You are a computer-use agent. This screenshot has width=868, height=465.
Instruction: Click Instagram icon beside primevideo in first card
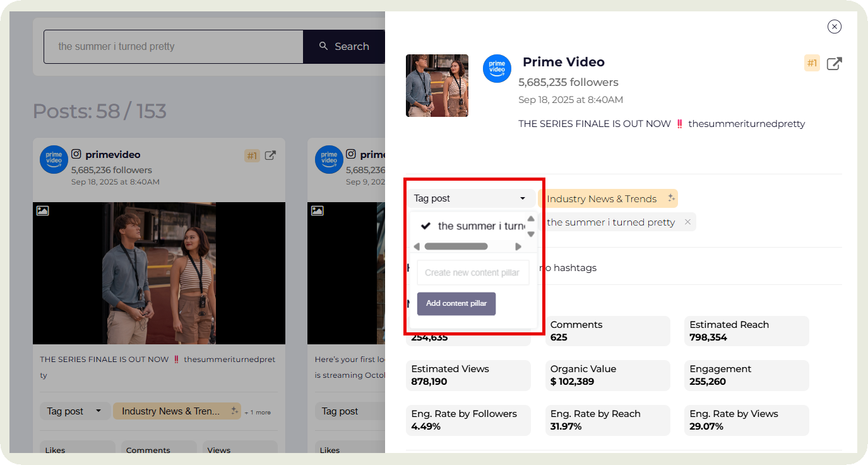pos(76,154)
